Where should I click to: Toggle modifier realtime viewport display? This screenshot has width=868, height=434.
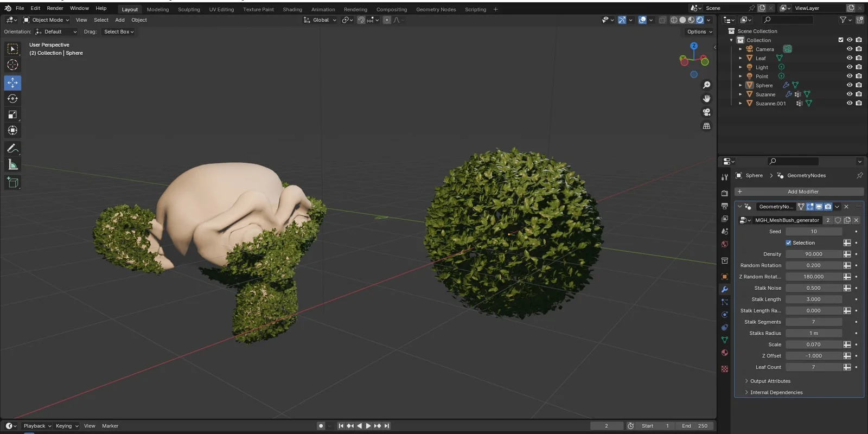tap(819, 207)
